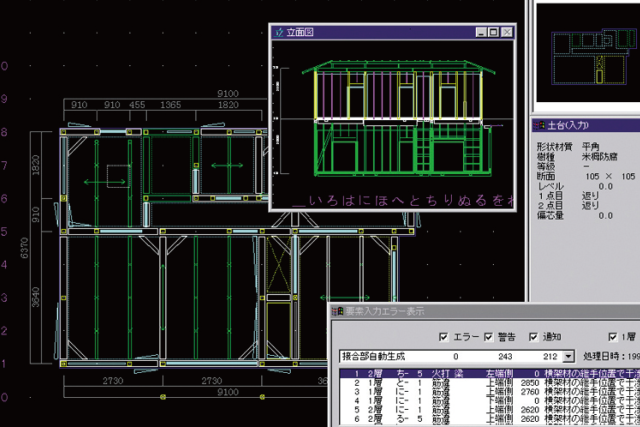The width and height of the screenshot is (640, 427).
Task: Click the 樹種 米栂防腐 property row
Action: (585, 157)
